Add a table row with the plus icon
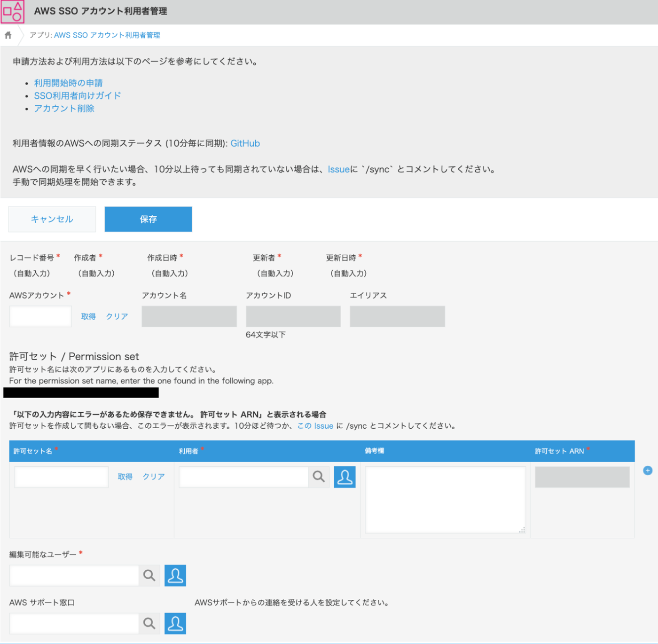 click(648, 471)
